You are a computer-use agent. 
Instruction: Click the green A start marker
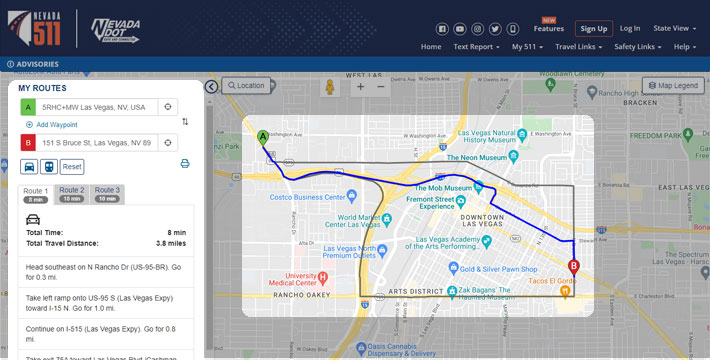(x=263, y=138)
